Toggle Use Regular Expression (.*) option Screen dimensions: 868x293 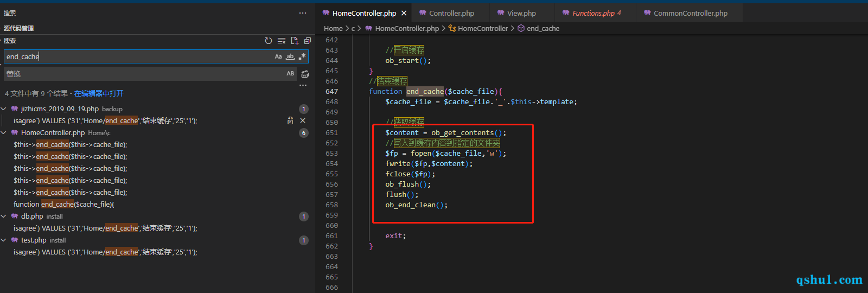(302, 56)
